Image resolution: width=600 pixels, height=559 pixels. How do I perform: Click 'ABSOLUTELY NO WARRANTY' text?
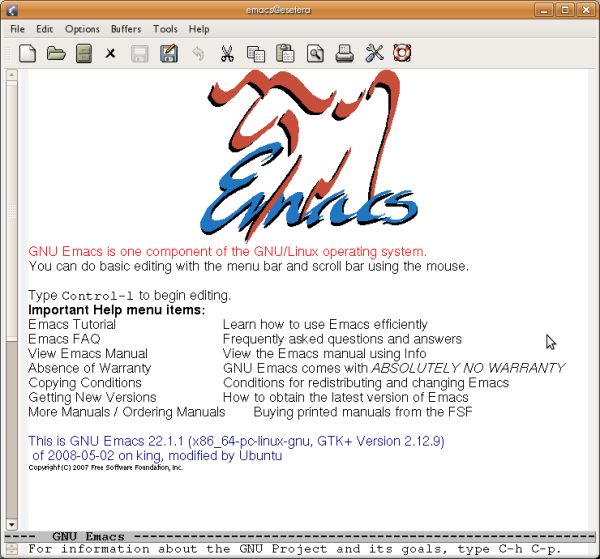pos(468,368)
